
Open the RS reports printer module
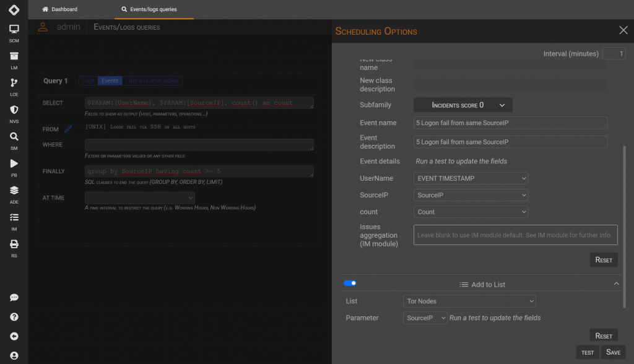coord(14,248)
